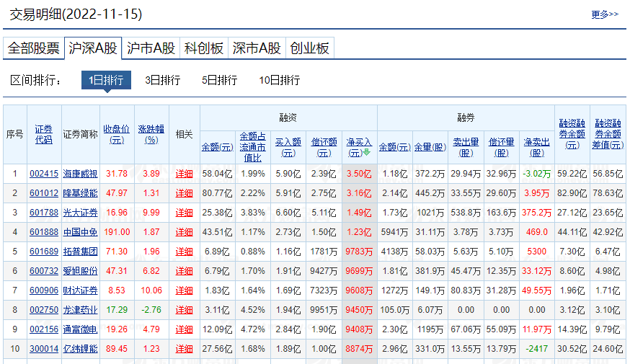Open stock name 爱旭股份
This screenshot has height=364, width=630.
80,271
